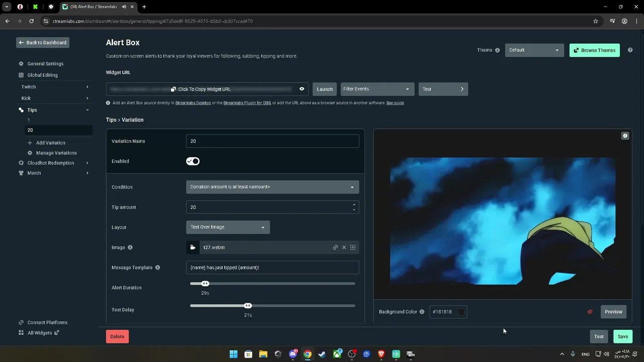This screenshot has width=644, height=362.
Task: Open General Settings menu item
Action: click(45, 64)
